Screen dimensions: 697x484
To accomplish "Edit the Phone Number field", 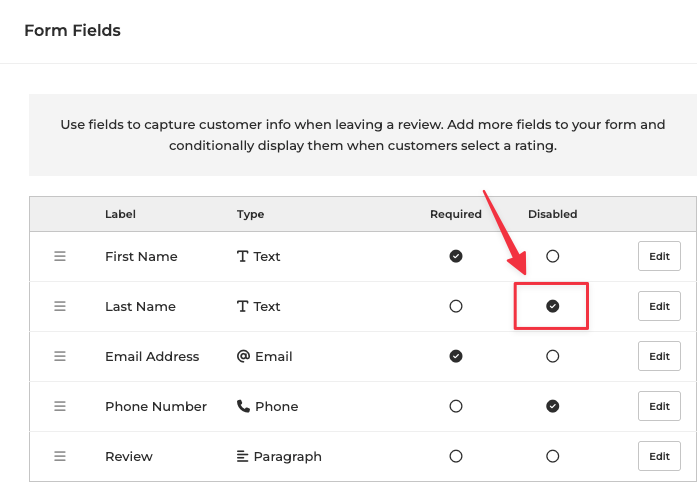I will tap(659, 406).
